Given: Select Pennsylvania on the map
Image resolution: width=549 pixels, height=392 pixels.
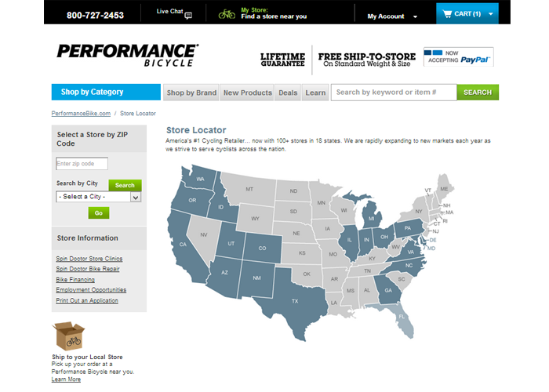Looking at the screenshot, I should [x=408, y=228].
